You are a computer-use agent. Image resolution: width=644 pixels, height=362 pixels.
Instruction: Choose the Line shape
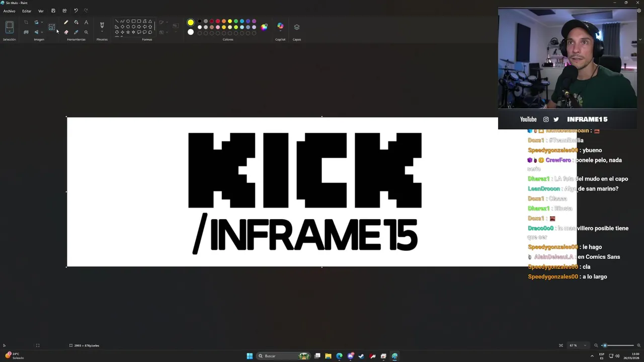click(117, 21)
